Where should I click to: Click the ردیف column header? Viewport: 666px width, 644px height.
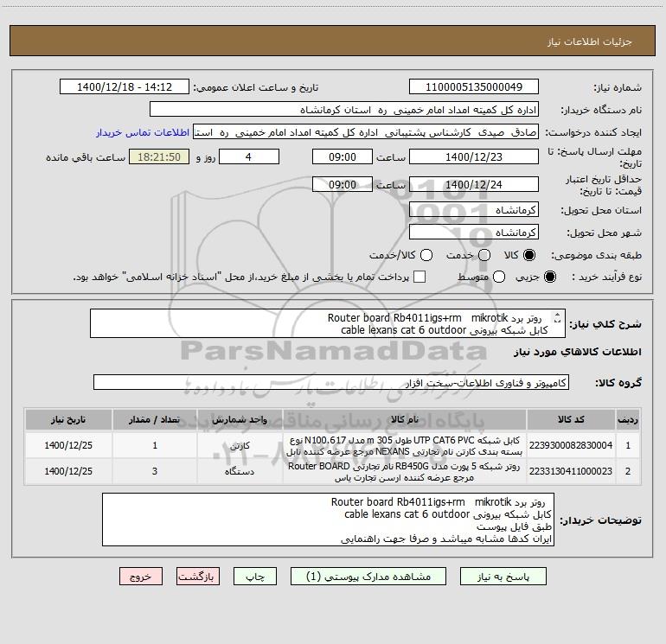(x=628, y=419)
